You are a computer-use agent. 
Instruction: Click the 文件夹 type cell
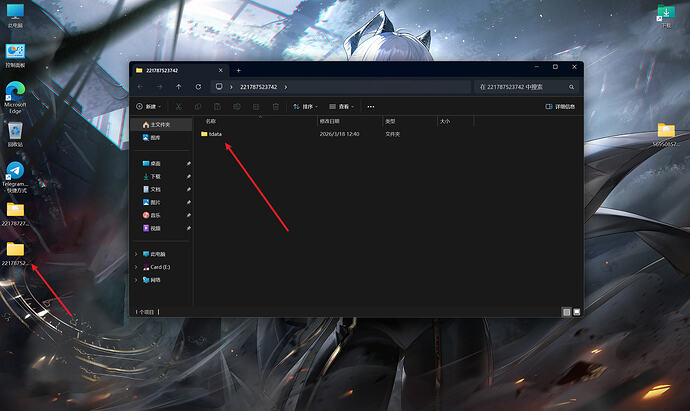[393, 134]
